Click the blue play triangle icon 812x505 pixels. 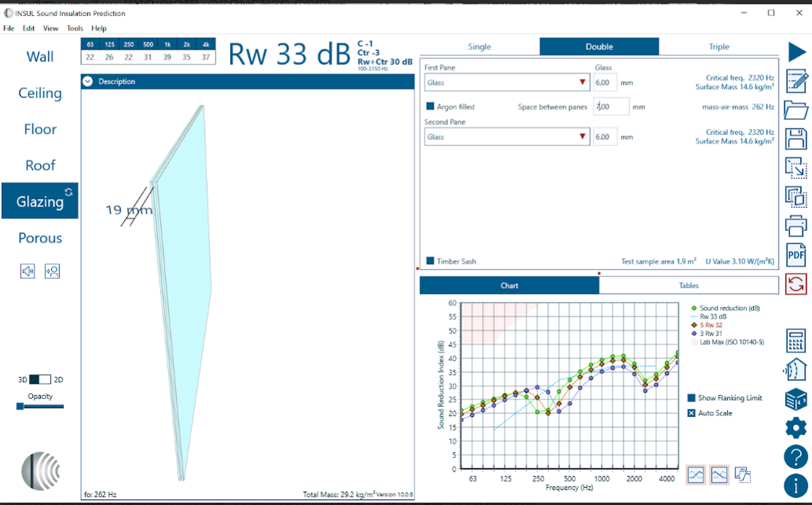[x=797, y=51]
